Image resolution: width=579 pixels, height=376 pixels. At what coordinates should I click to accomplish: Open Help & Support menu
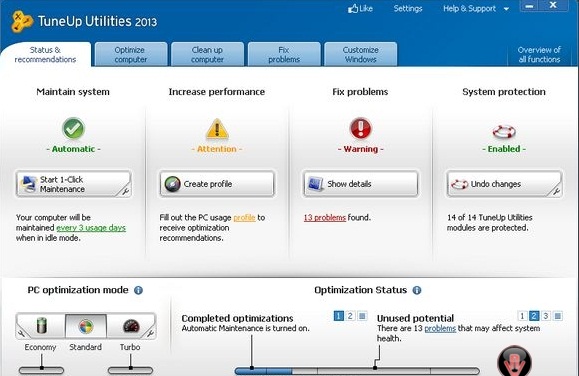pos(469,8)
